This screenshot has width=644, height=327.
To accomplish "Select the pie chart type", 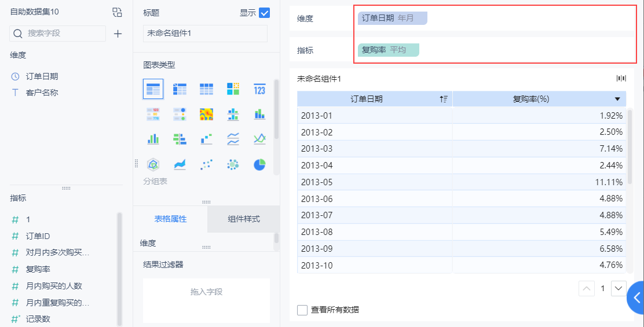I will [259, 164].
